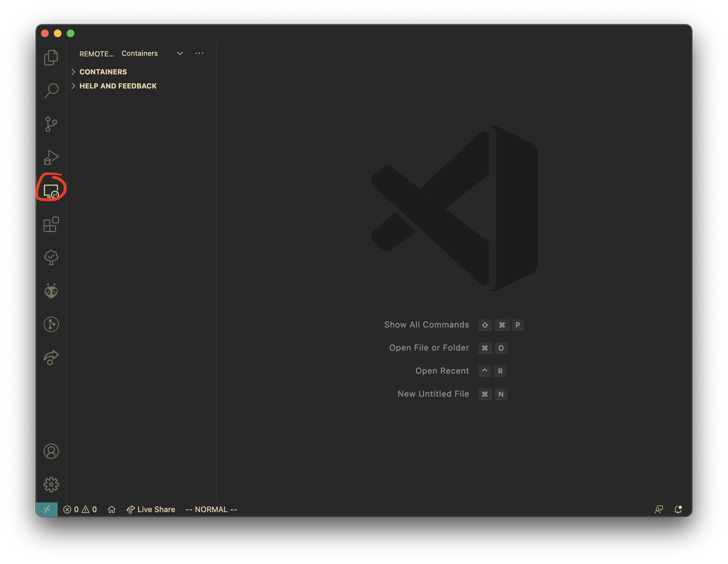This screenshot has width=728, height=564.
Task: Open the Extensions view
Action: click(51, 225)
